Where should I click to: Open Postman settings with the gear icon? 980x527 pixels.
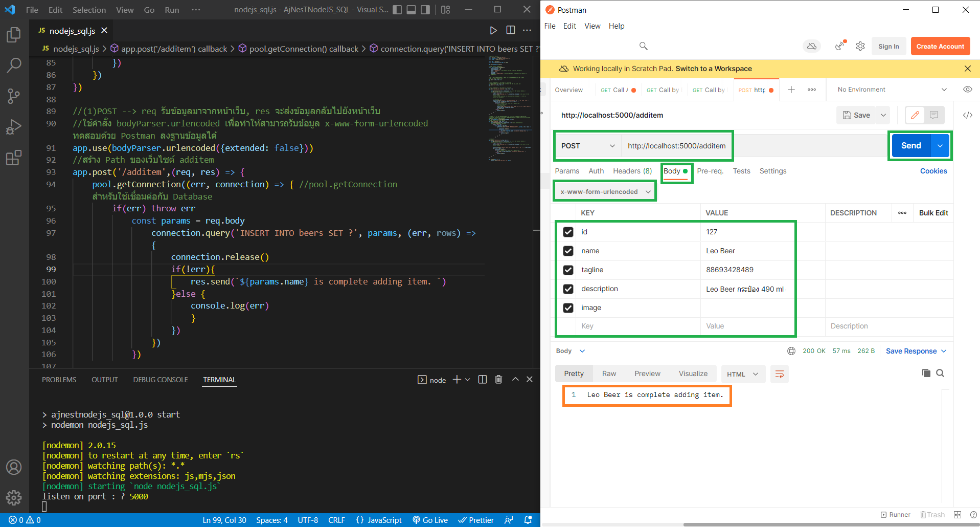[x=860, y=46]
